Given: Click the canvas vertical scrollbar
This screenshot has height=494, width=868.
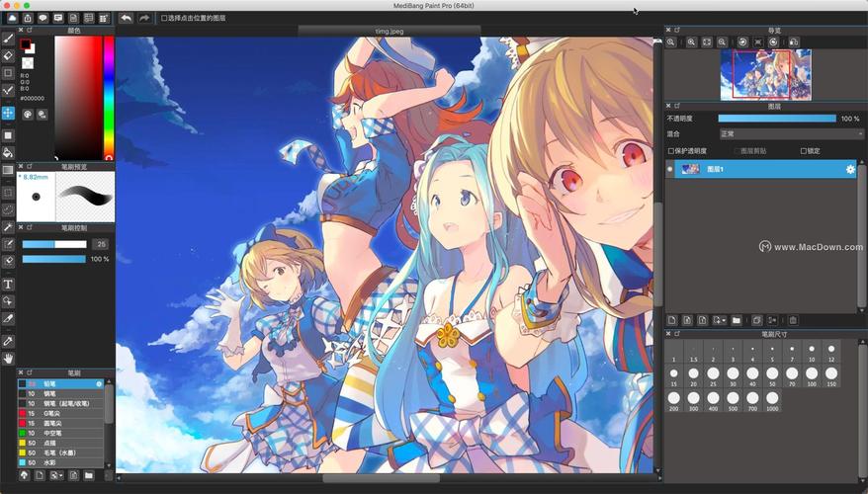Looking at the screenshot, I should [x=658, y=255].
